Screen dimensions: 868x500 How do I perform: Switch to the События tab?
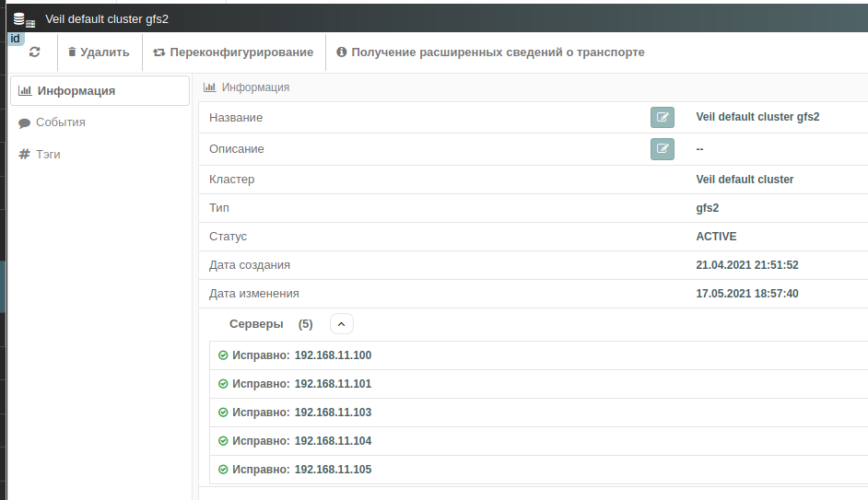[x=52, y=122]
